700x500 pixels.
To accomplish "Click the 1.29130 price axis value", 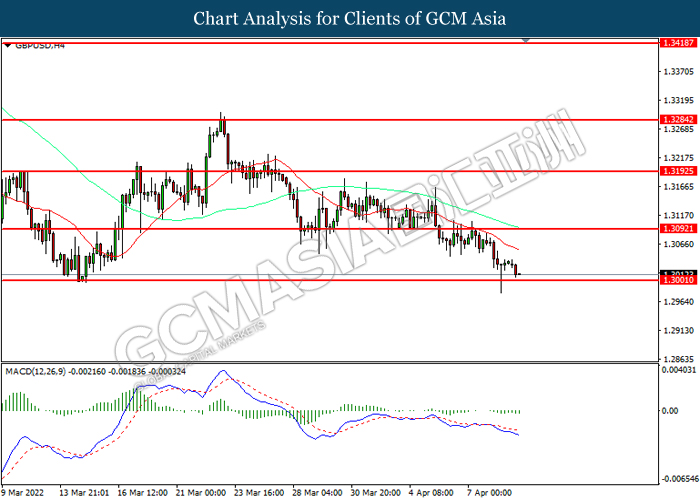I will pos(679,331).
